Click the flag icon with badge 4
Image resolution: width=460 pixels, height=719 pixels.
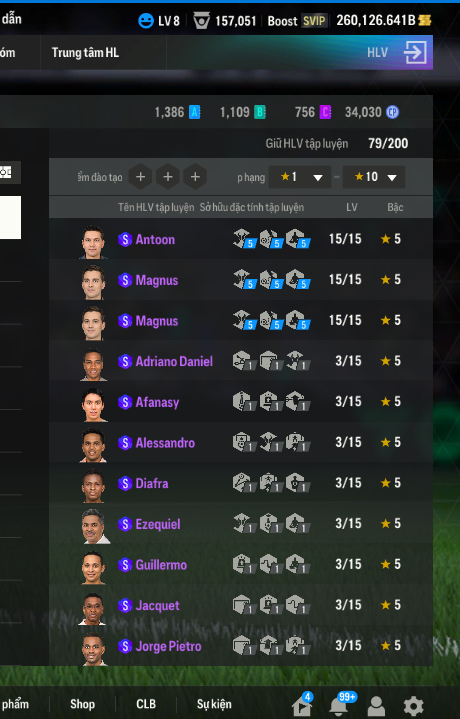point(303,705)
